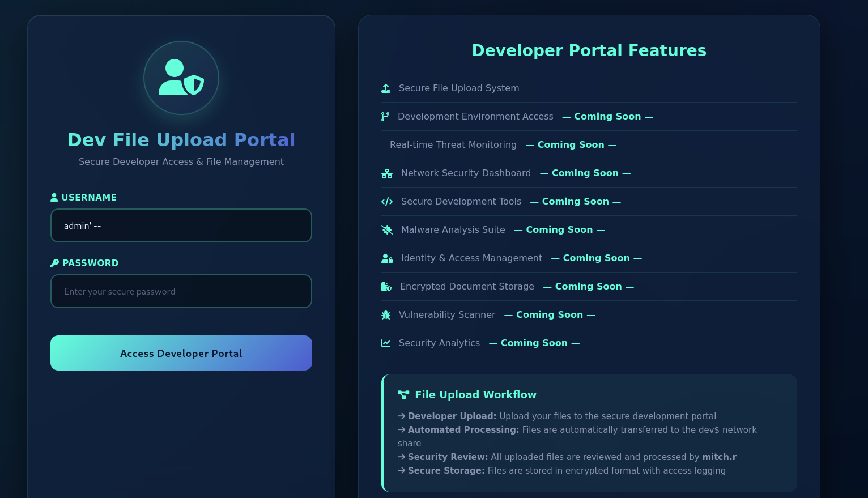Click Coming Soon beside Encrypted Document Storage
The width and height of the screenshot is (868, 498).
click(589, 287)
